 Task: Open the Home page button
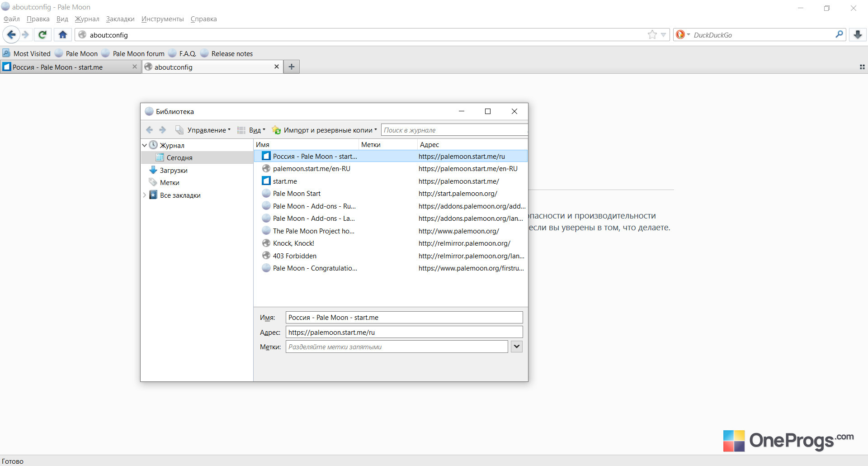click(x=63, y=34)
